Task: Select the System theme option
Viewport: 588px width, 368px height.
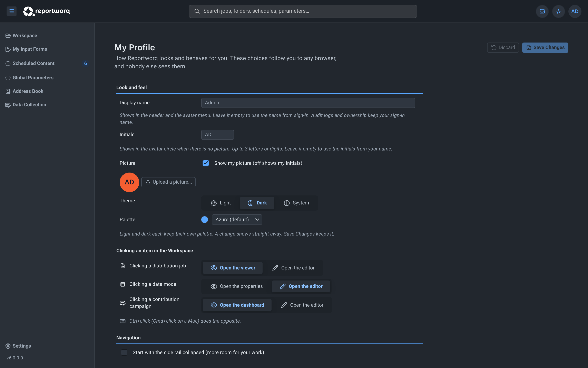Action: [x=296, y=203]
